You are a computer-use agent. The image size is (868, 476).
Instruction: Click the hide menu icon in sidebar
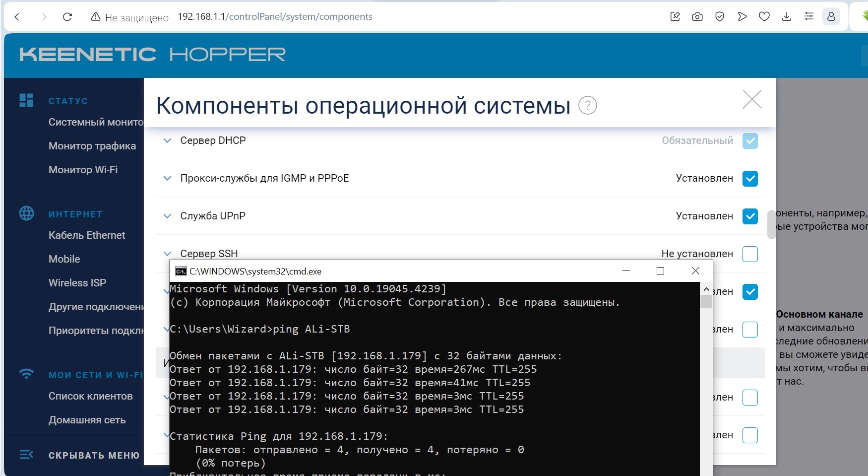[x=26, y=455]
